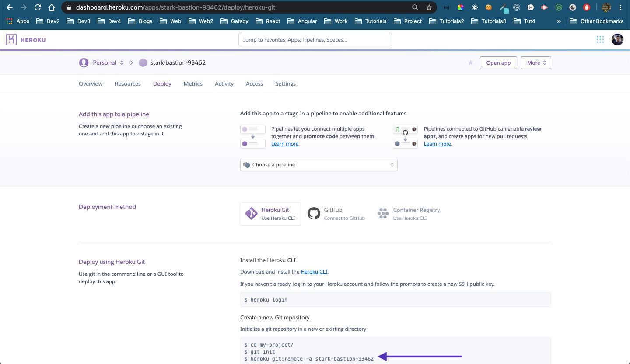This screenshot has height=364, width=630.
Task: Focus the Jump to Favorites search box
Action: [x=315, y=40]
